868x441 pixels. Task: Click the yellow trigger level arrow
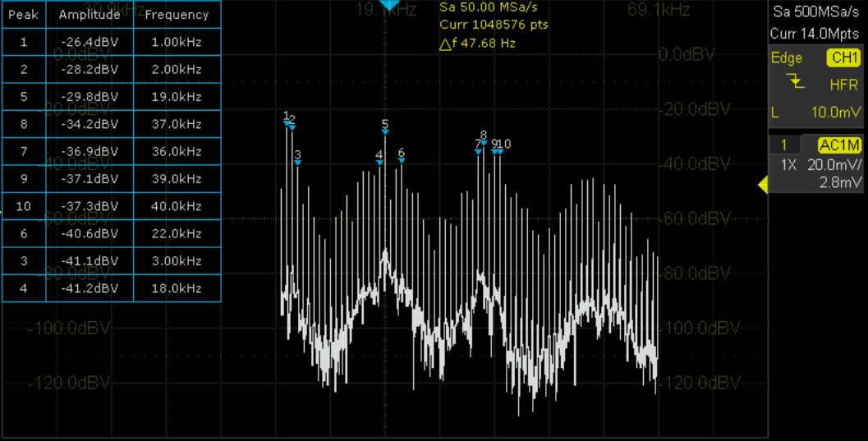click(x=762, y=186)
